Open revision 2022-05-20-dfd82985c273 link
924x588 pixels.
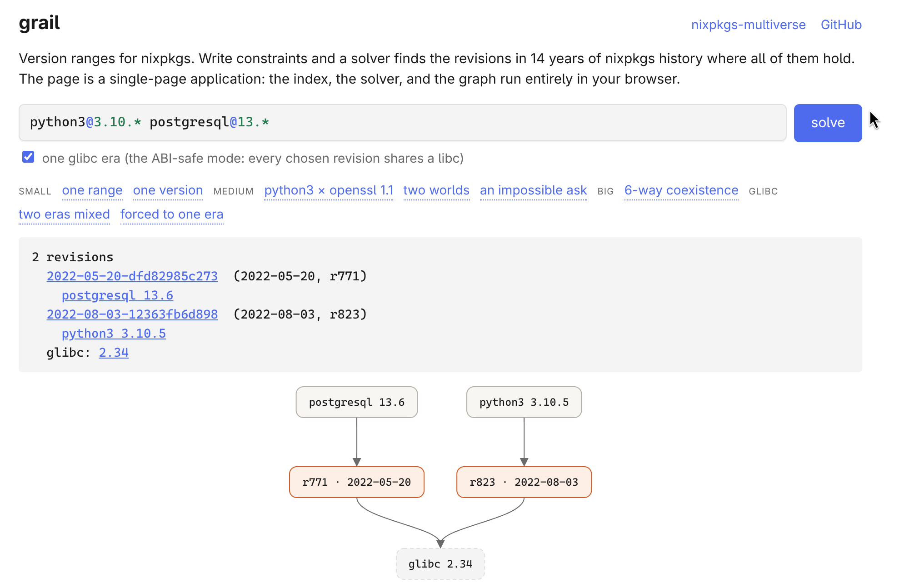[132, 276]
